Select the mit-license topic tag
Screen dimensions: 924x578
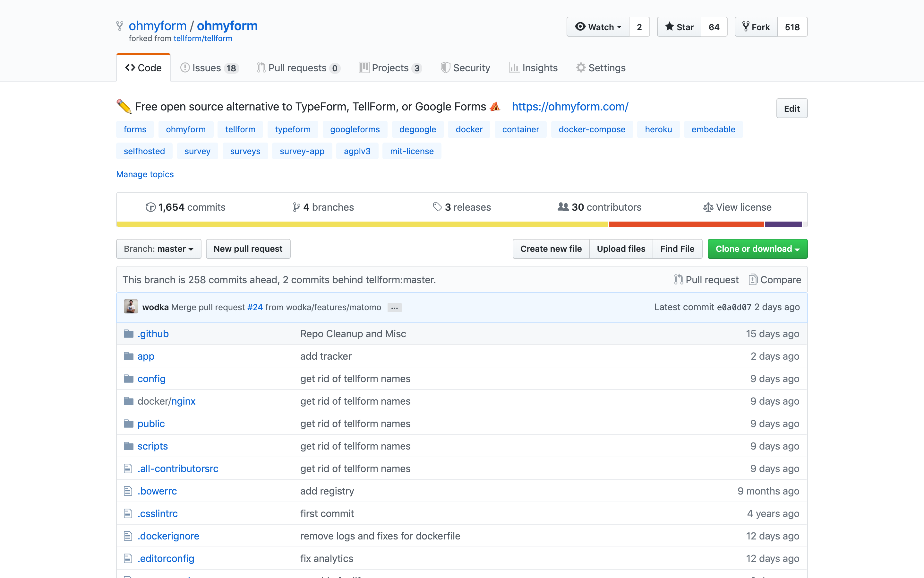click(412, 151)
